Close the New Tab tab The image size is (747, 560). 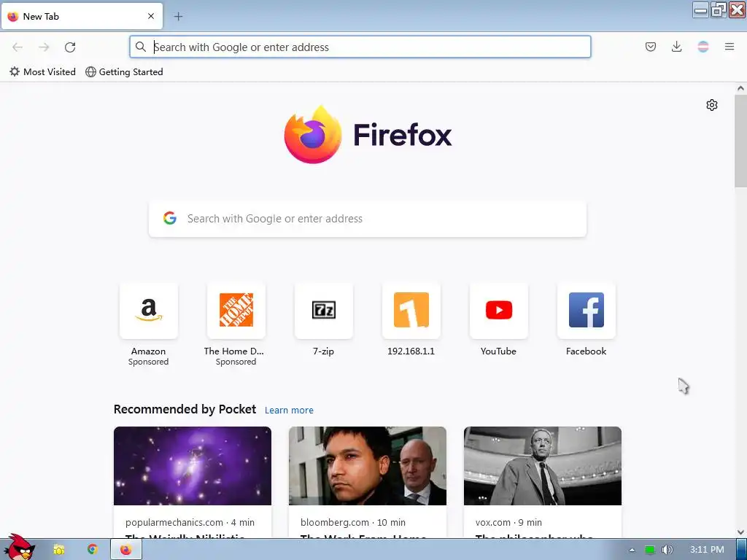point(151,16)
